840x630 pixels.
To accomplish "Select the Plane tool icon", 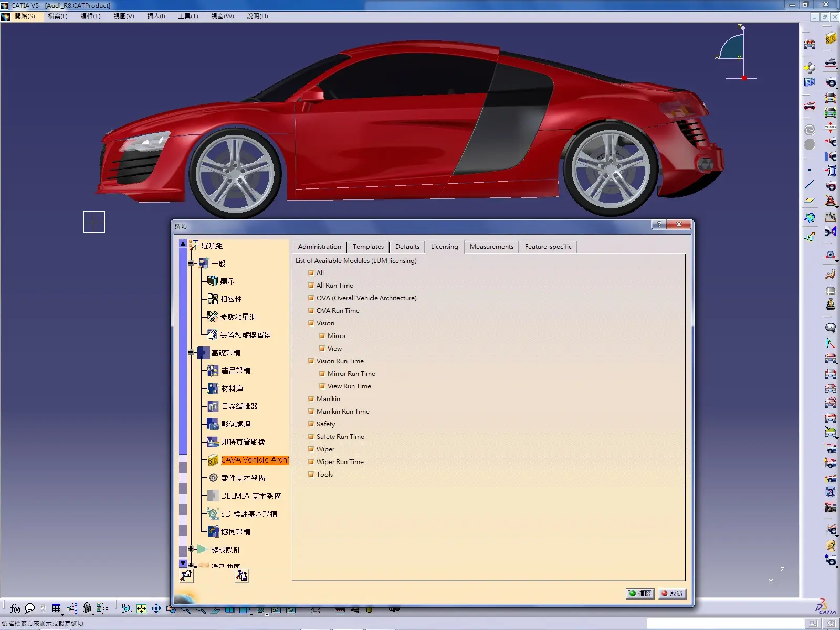I will [x=810, y=200].
